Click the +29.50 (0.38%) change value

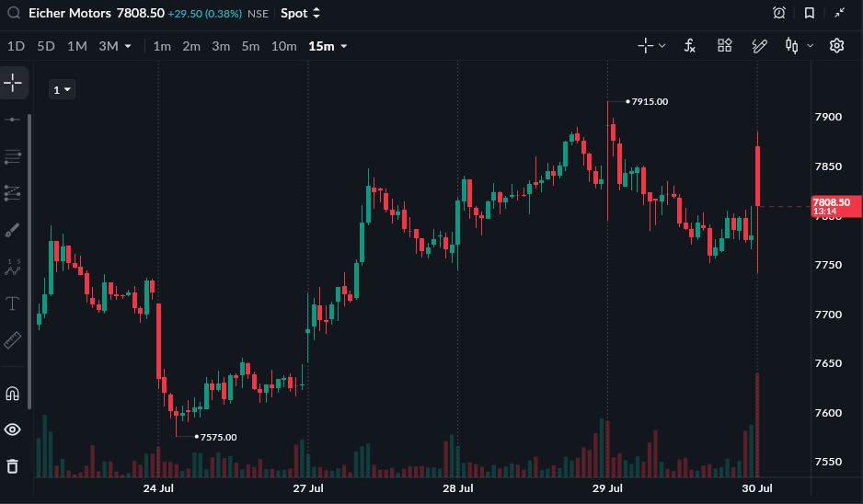tap(205, 14)
